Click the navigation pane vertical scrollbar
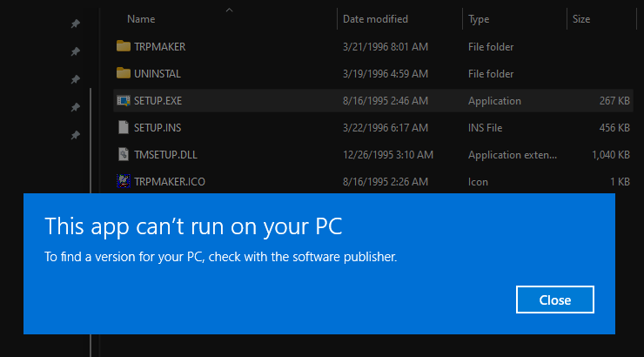 90,139
